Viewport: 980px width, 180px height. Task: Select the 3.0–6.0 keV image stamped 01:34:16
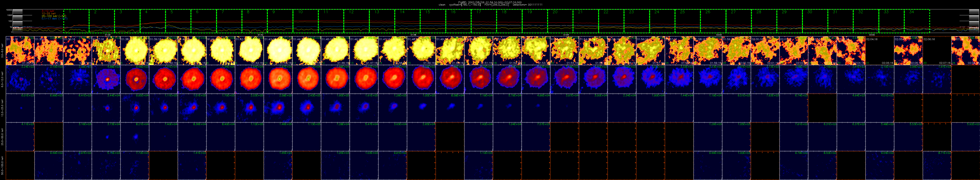click(x=20, y=51)
